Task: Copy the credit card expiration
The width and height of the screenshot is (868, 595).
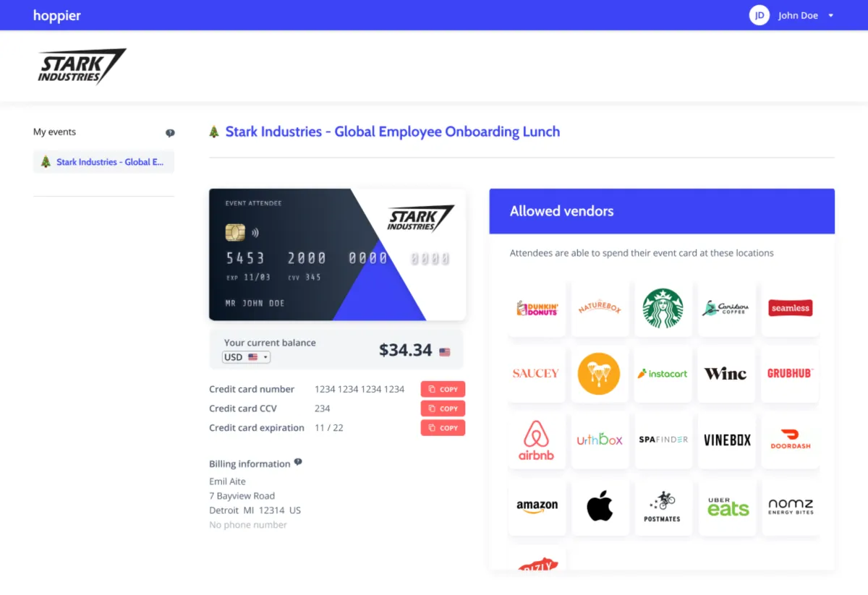Action: (443, 428)
